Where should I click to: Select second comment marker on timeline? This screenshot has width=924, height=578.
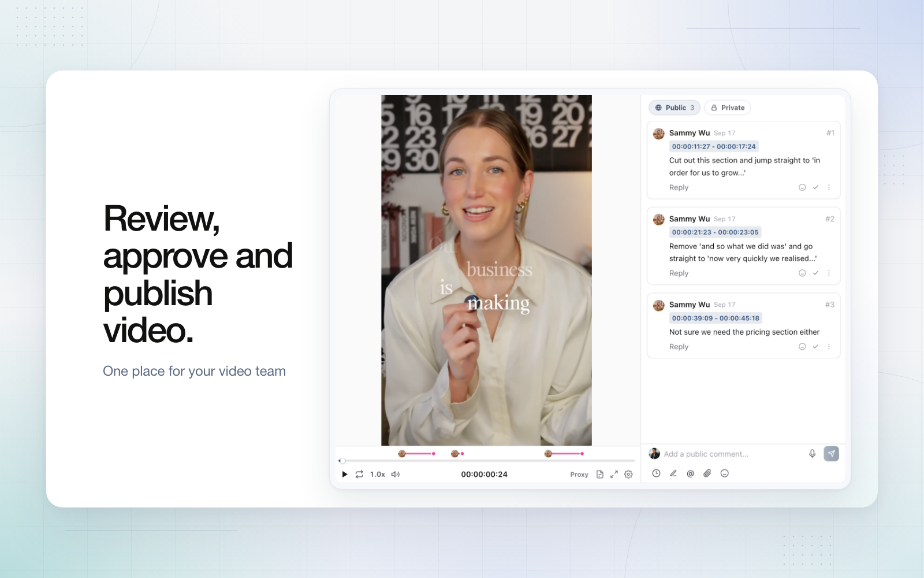[454, 454]
